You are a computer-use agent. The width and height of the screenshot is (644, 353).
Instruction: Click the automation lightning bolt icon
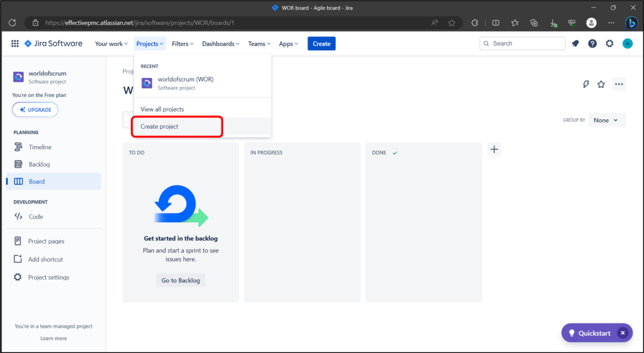[586, 84]
